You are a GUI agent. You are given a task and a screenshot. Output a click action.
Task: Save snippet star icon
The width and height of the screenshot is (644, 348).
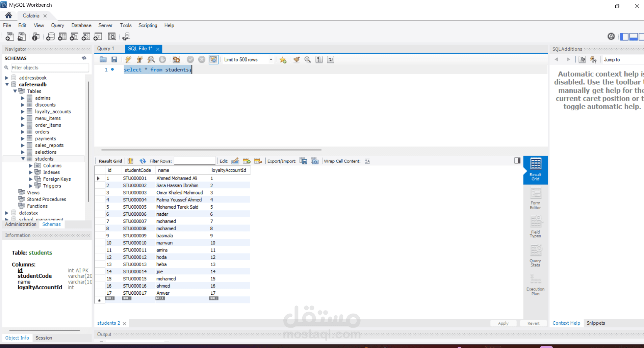(x=283, y=59)
